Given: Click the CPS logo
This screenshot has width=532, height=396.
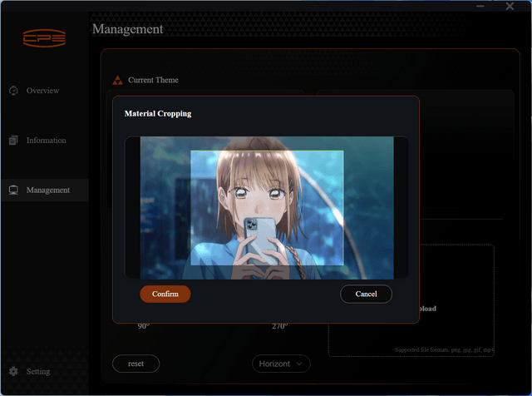Looking at the screenshot, I should (x=44, y=38).
